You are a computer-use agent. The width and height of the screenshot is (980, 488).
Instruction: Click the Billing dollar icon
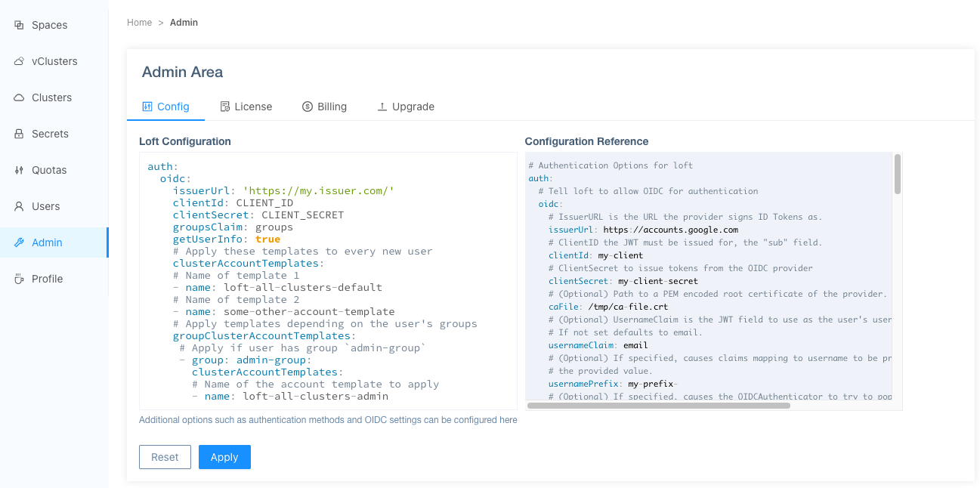click(x=308, y=107)
